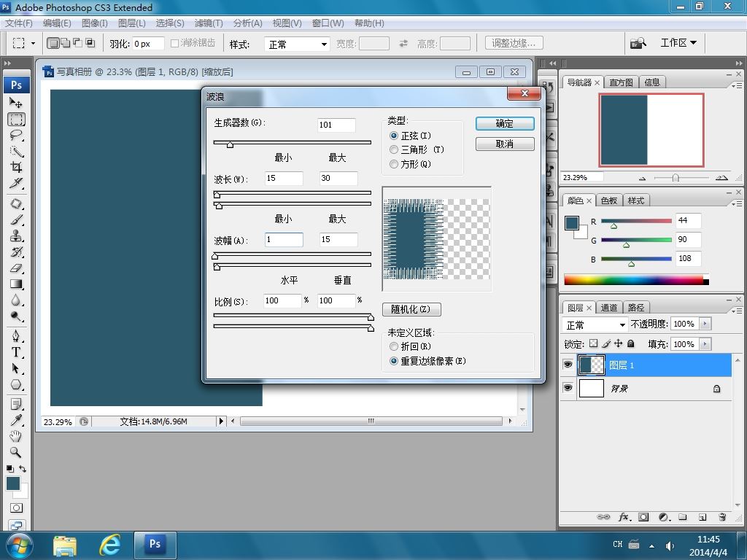Expand the layer blend mode dropdown
The image size is (747, 560).
(595, 324)
